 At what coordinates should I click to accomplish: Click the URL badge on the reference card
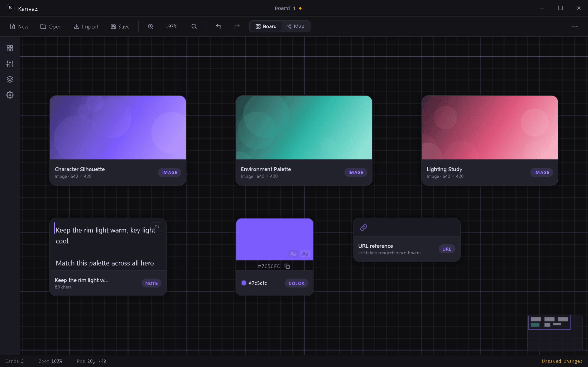tap(446, 249)
